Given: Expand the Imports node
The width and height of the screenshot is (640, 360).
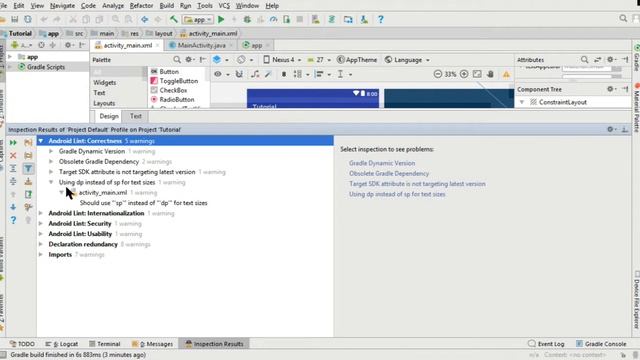Looking at the screenshot, I should click(41, 255).
